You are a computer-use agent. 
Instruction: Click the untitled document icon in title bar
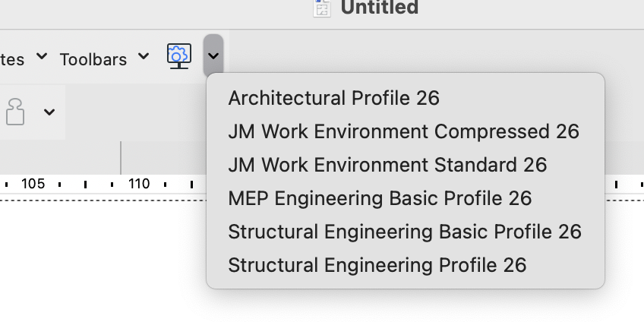point(323,8)
